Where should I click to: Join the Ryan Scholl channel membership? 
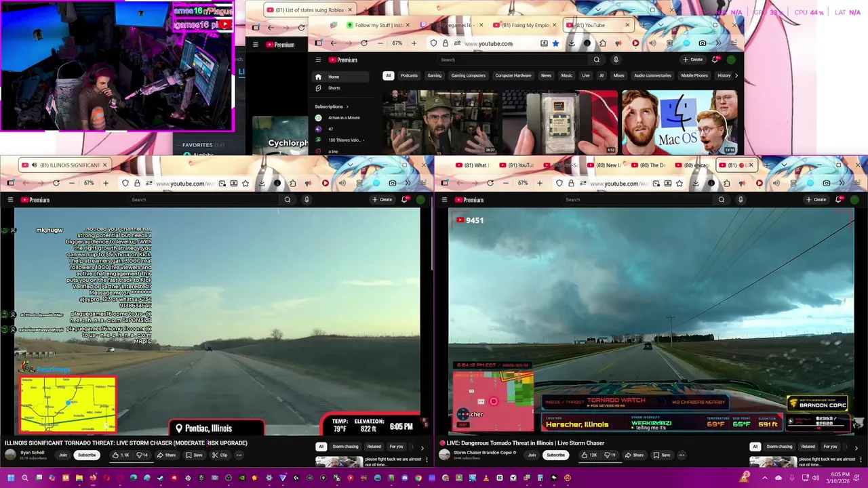[63, 455]
